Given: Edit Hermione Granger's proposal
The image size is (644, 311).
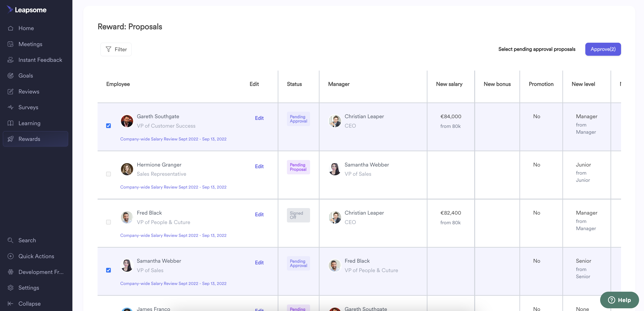Looking at the screenshot, I should point(259,166).
